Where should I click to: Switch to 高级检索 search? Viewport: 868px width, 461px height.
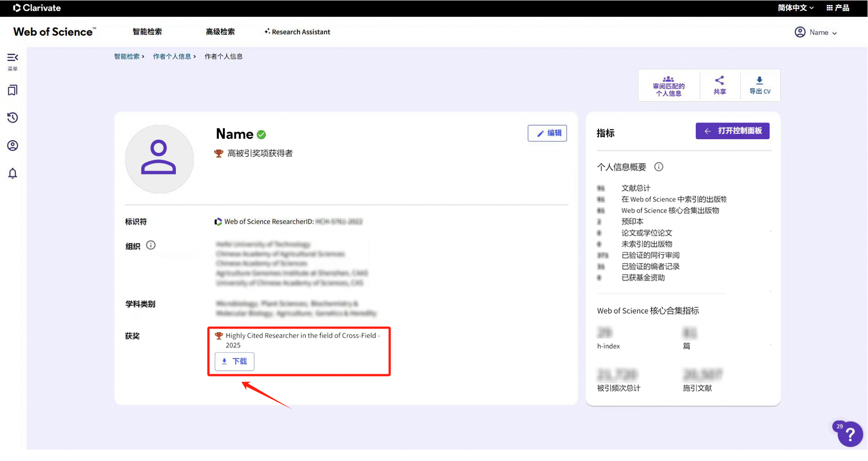point(220,32)
